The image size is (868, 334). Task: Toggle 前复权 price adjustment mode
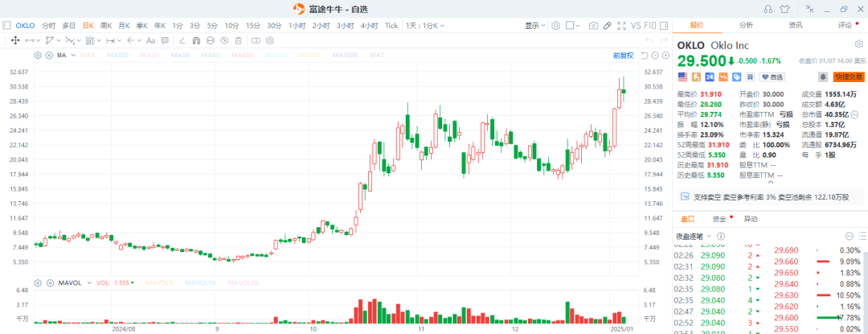[x=623, y=56]
